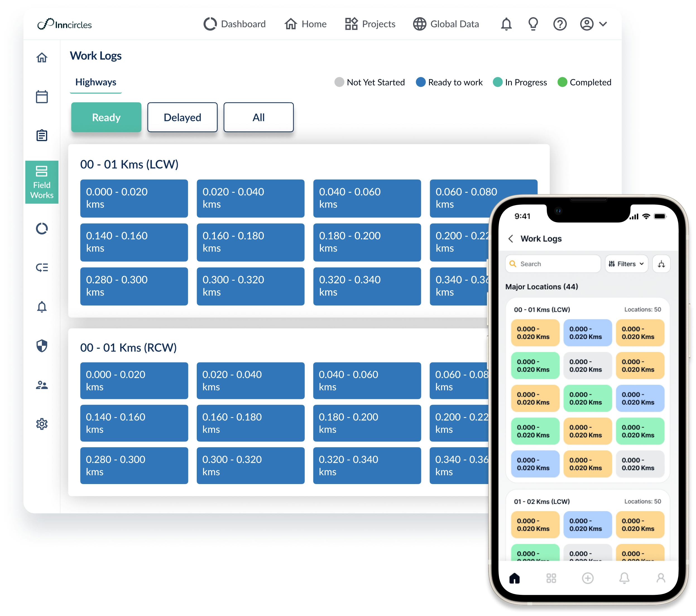This screenshot has width=696, height=616.
Task: Open the users icon in the sidebar
Action: point(42,385)
